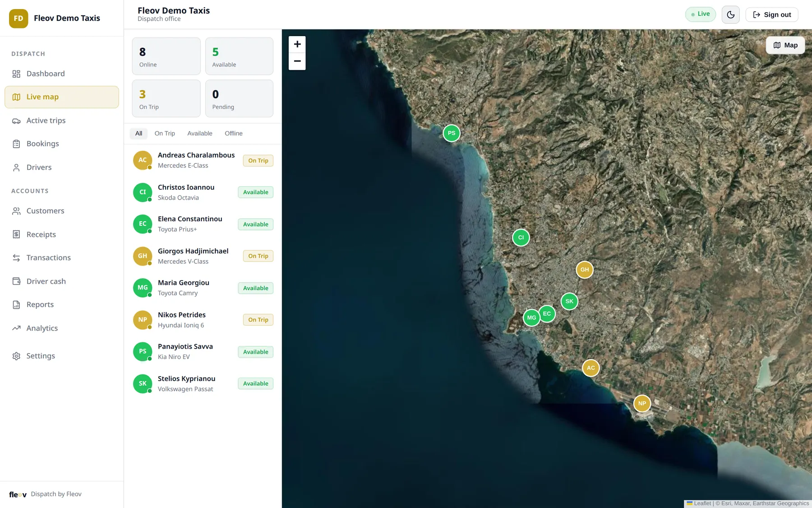Select Andreas Charalambous in the driver list
This screenshot has width=812, height=508.
pyautogui.click(x=203, y=160)
